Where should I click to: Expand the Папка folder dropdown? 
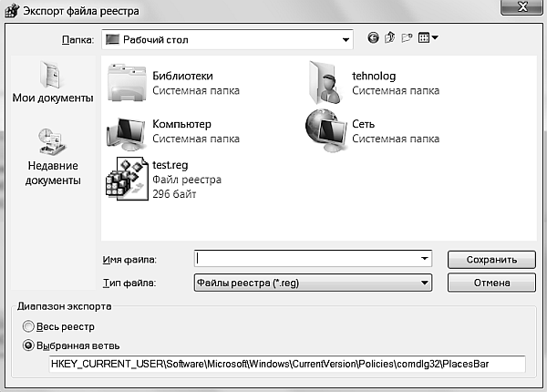(346, 40)
